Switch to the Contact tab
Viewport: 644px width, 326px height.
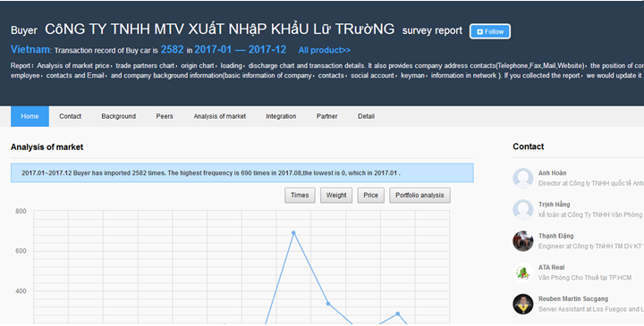pos(71,116)
